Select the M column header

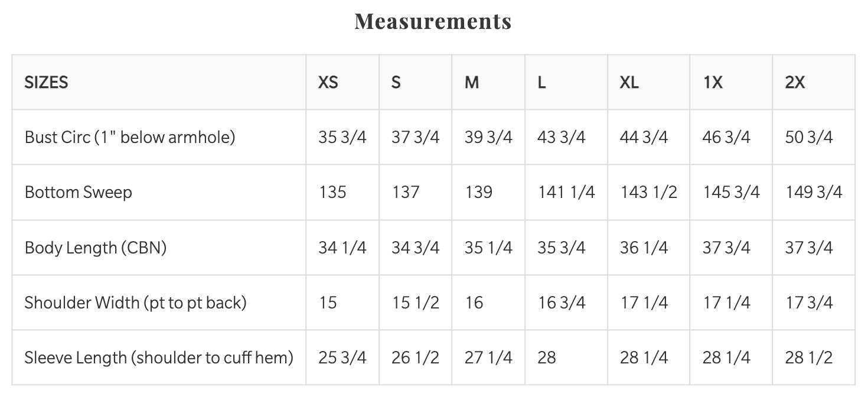point(471,83)
